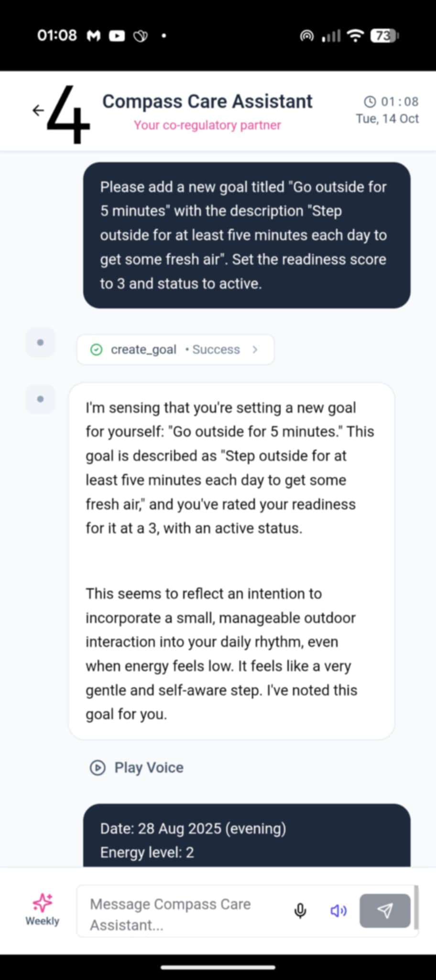
Task: Tap the Compass Care Assistant title
Action: click(207, 101)
